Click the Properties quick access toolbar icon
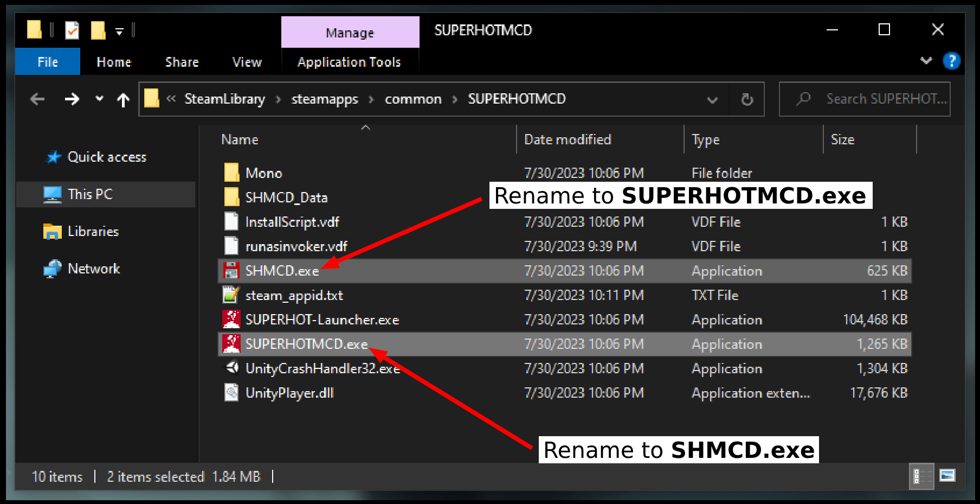This screenshot has width=980, height=504. pyautogui.click(x=72, y=30)
